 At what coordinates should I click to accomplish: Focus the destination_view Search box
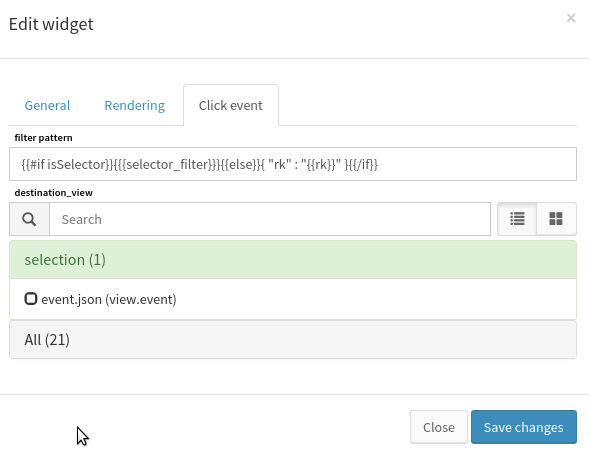pyautogui.click(x=270, y=219)
